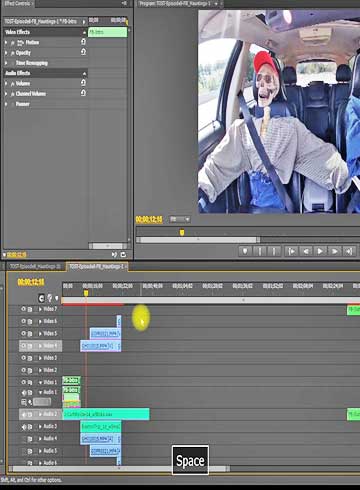Mute the Audio 1 track
This screenshot has height=490, width=360.
(23, 393)
